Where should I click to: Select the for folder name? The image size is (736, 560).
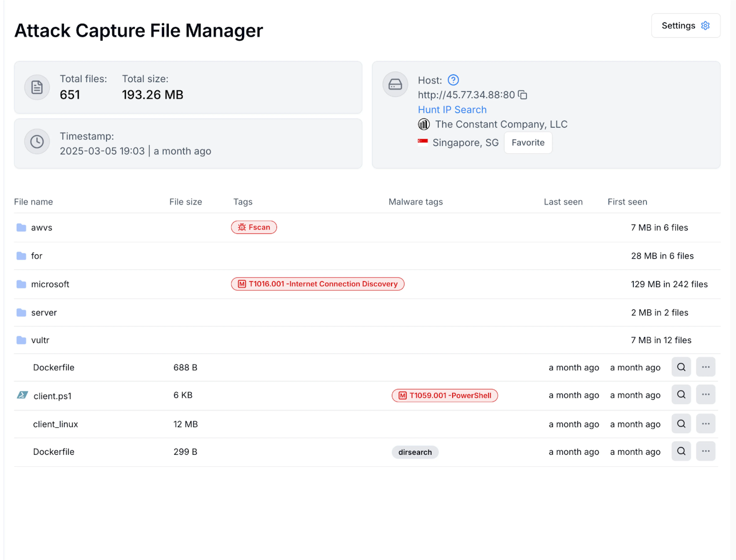(37, 256)
